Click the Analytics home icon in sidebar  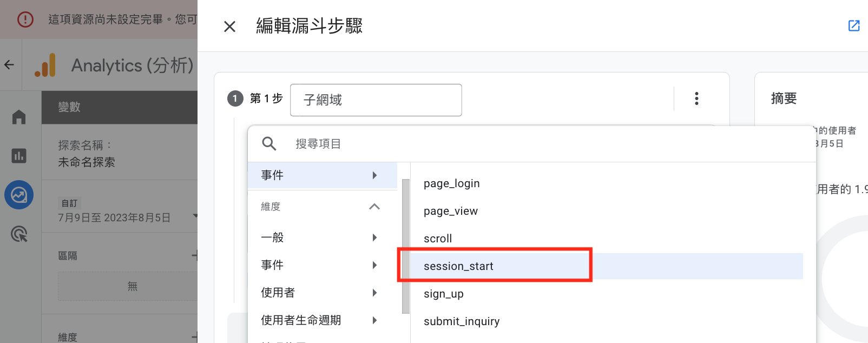tap(19, 117)
